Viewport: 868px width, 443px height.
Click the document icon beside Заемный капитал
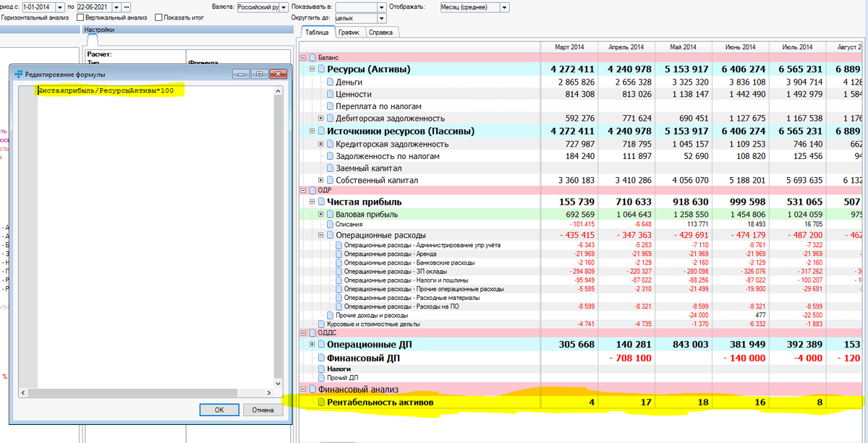coord(330,168)
